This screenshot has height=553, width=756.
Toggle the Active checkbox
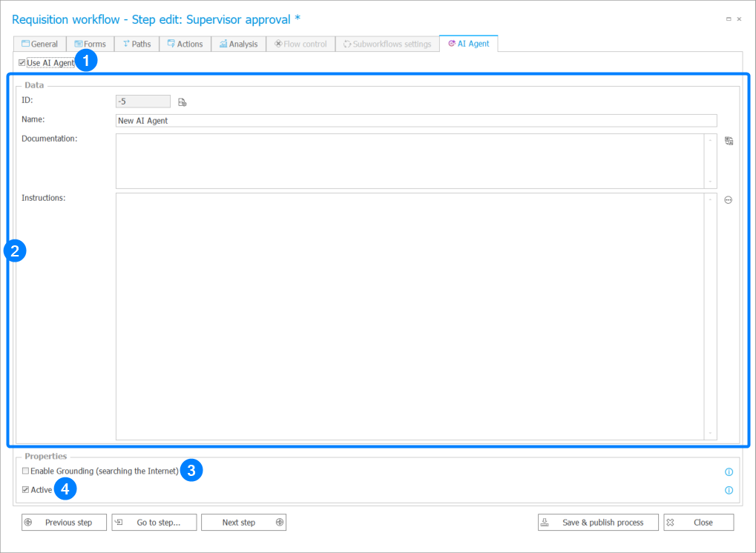26,490
